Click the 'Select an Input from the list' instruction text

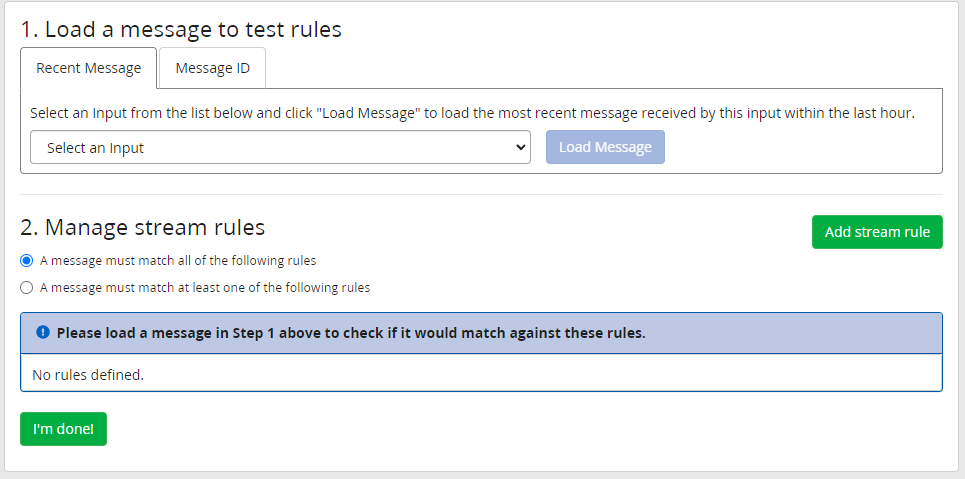pos(472,113)
